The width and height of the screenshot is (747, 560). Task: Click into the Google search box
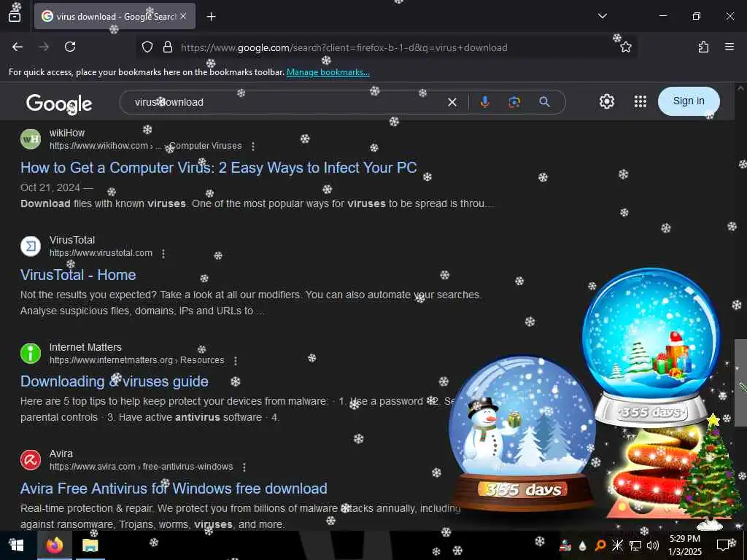click(x=286, y=102)
